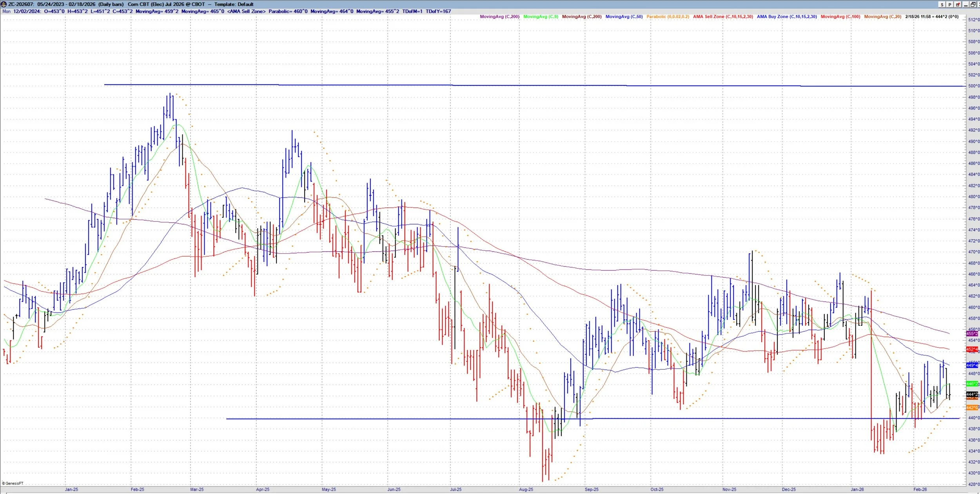Click the AMA Sell Zone legend label
980x494 pixels.
(722, 17)
